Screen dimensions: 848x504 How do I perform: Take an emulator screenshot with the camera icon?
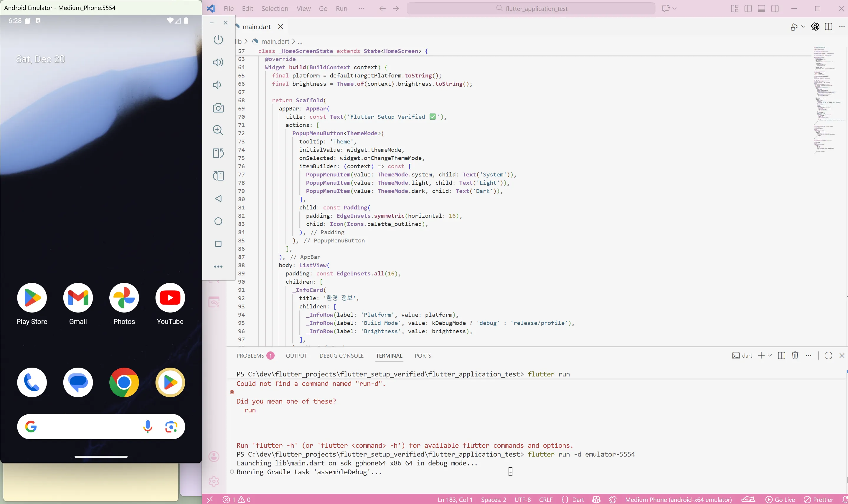218,108
